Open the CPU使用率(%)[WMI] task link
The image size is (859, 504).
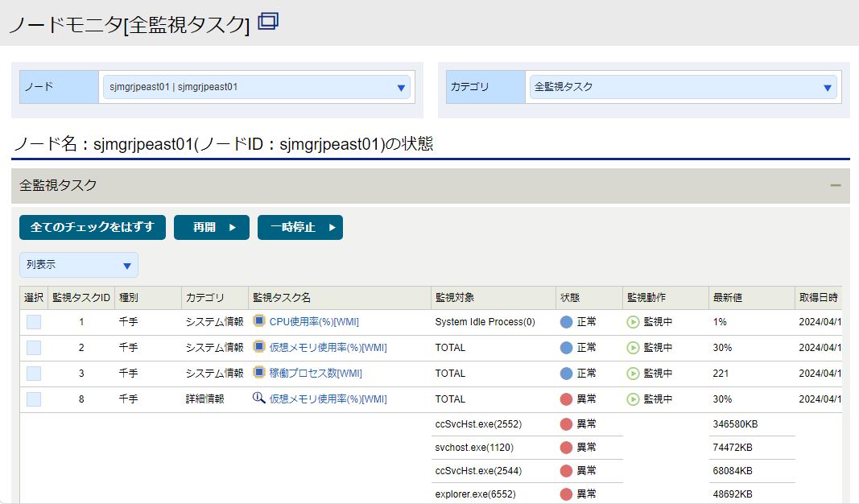click(314, 322)
